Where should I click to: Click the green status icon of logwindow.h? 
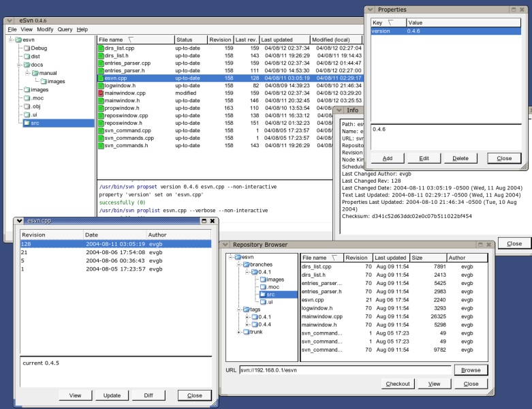(x=101, y=85)
